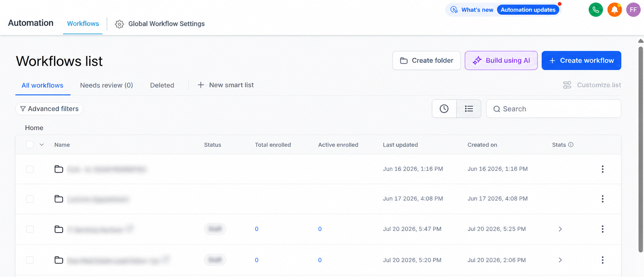The image size is (644, 277).
Task: Switch to the list view icon
Action: point(469,109)
